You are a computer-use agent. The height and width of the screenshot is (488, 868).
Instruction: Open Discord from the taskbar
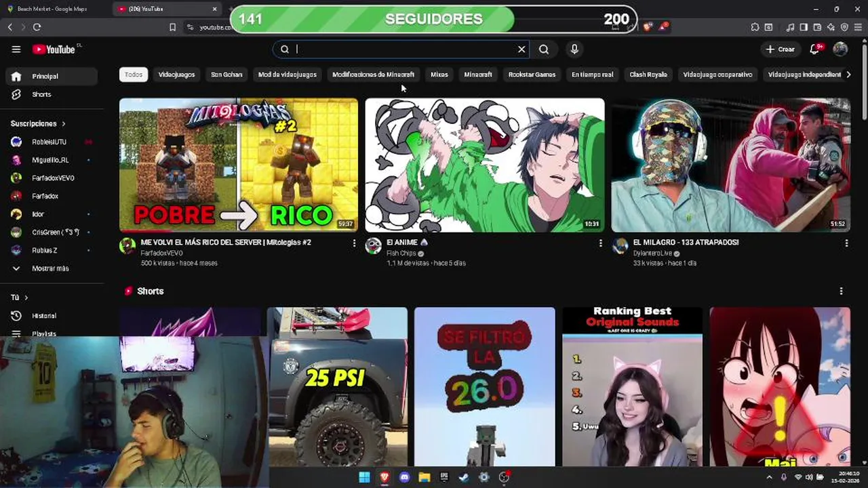pos(405,477)
